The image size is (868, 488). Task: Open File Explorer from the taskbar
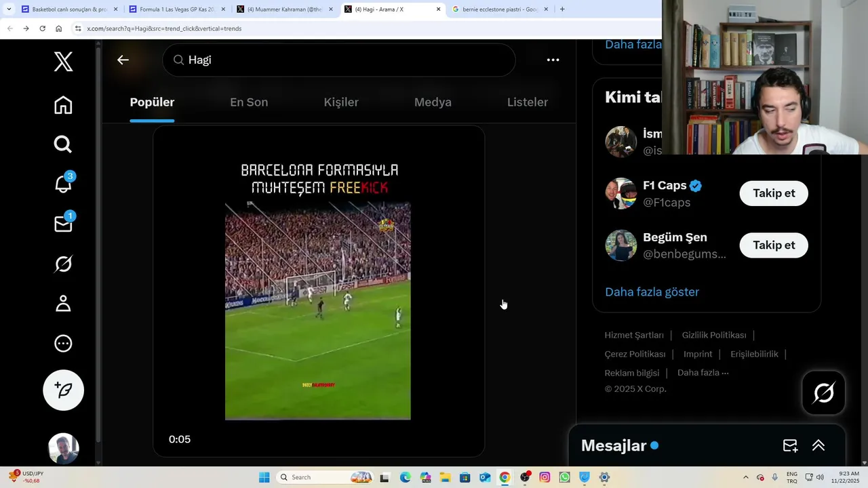tap(446, 477)
